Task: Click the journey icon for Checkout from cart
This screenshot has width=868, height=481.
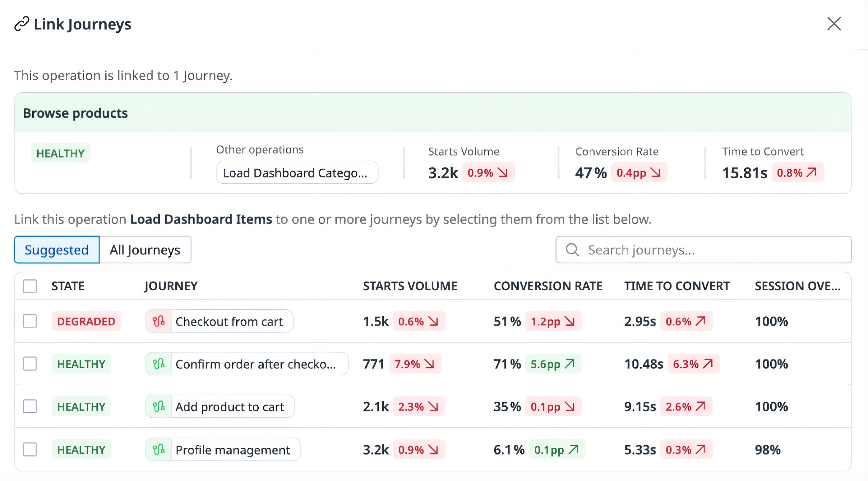Action: pyautogui.click(x=159, y=321)
